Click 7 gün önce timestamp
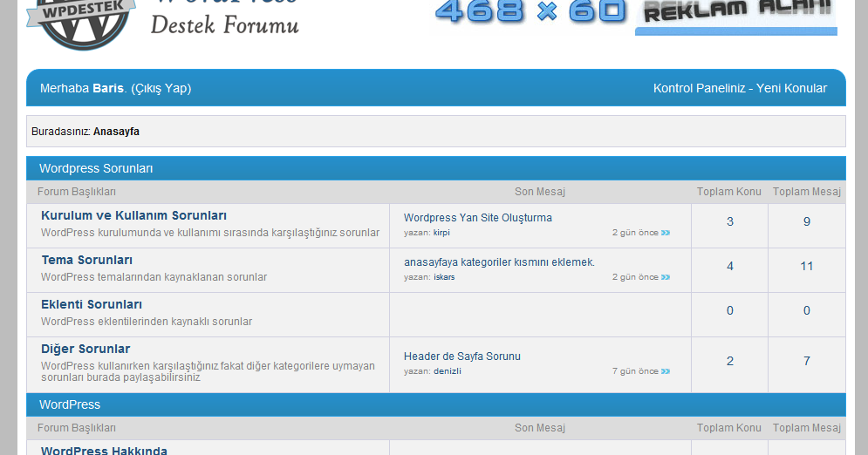 pyautogui.click(x=635, y=371)
